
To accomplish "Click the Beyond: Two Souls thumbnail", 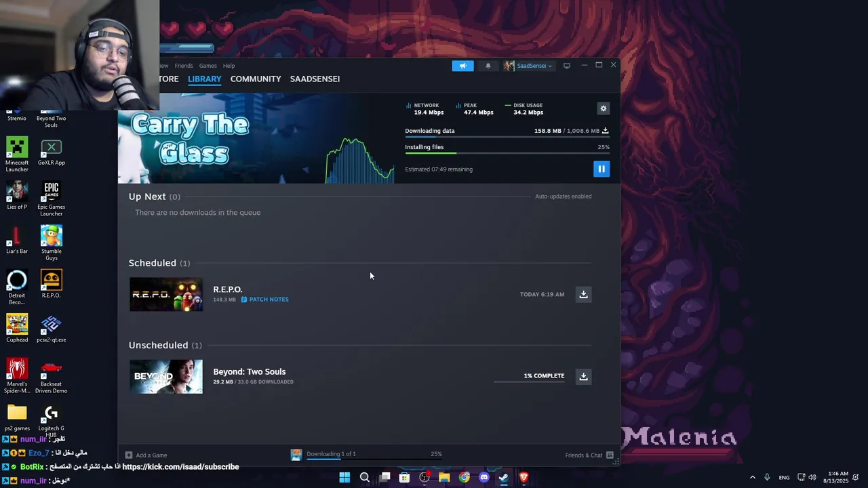I will [x=166, y=376].
